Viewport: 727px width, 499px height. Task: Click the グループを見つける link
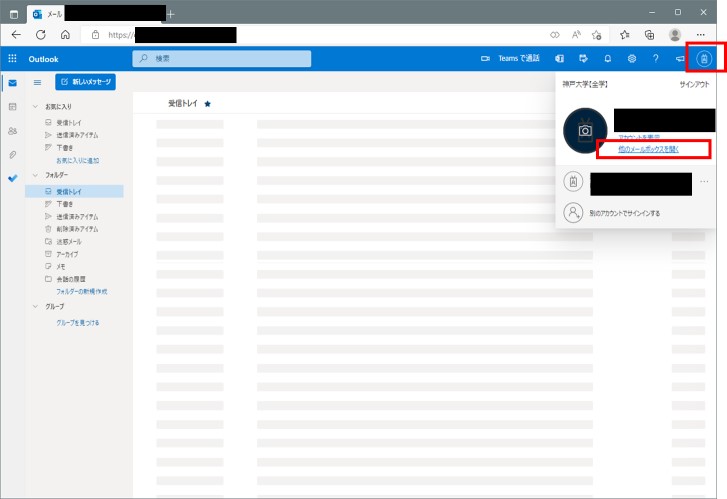[77, 323]
